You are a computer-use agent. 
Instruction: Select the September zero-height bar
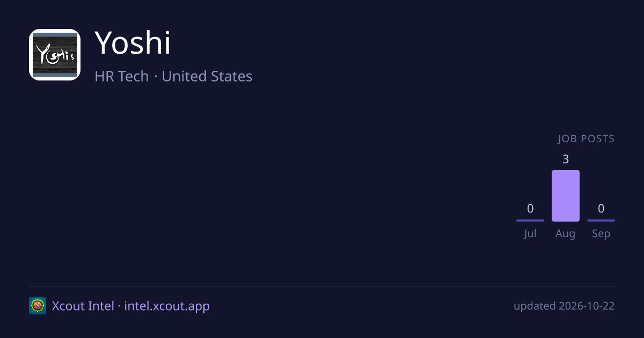pos(601,221)
